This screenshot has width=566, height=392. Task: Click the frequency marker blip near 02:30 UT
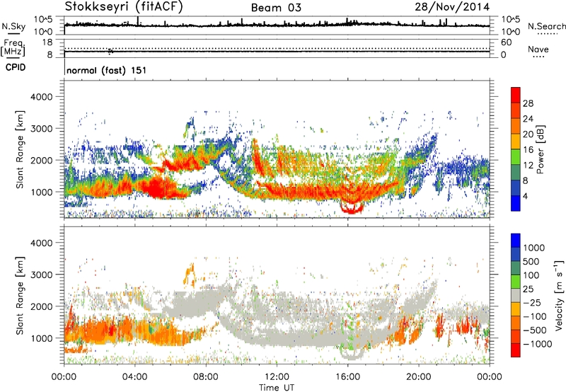110,51
